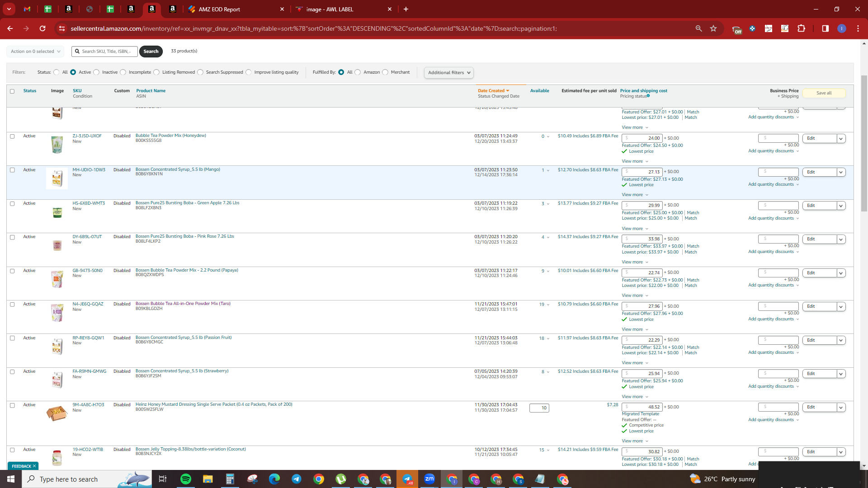Open Chrome profile avatar
Image resolution: width=868 pixels, height=488 pixels.
[842, 28]
